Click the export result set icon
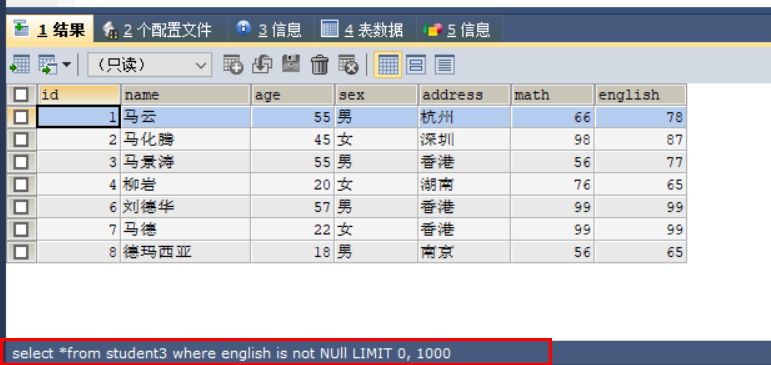 click(x=20, y=65)
